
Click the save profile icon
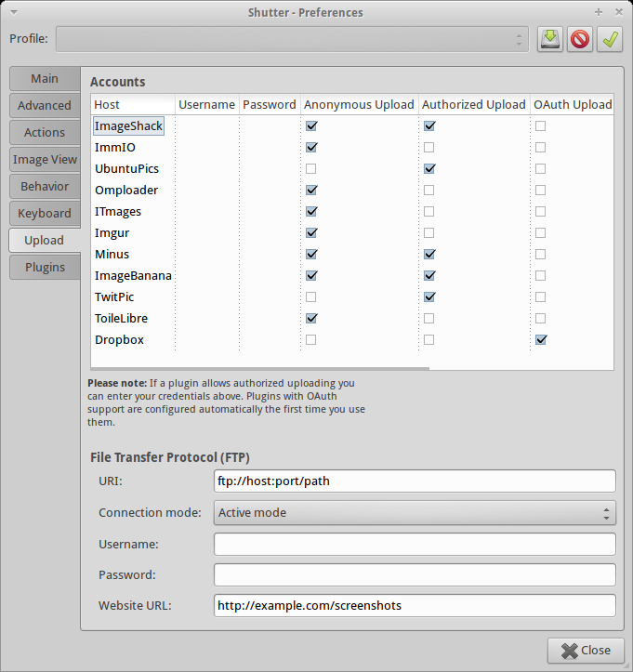(x=550, y=40)
